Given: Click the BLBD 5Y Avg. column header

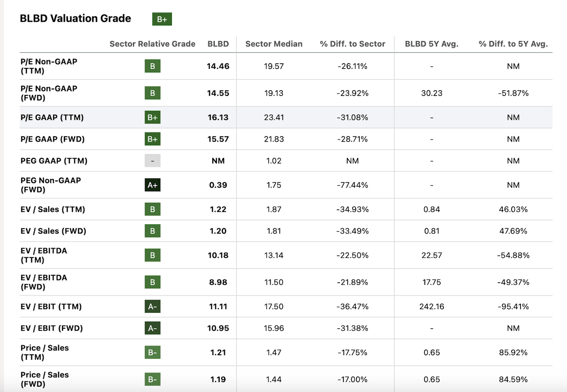Looking at the screenshot, I should coord(431,44).
